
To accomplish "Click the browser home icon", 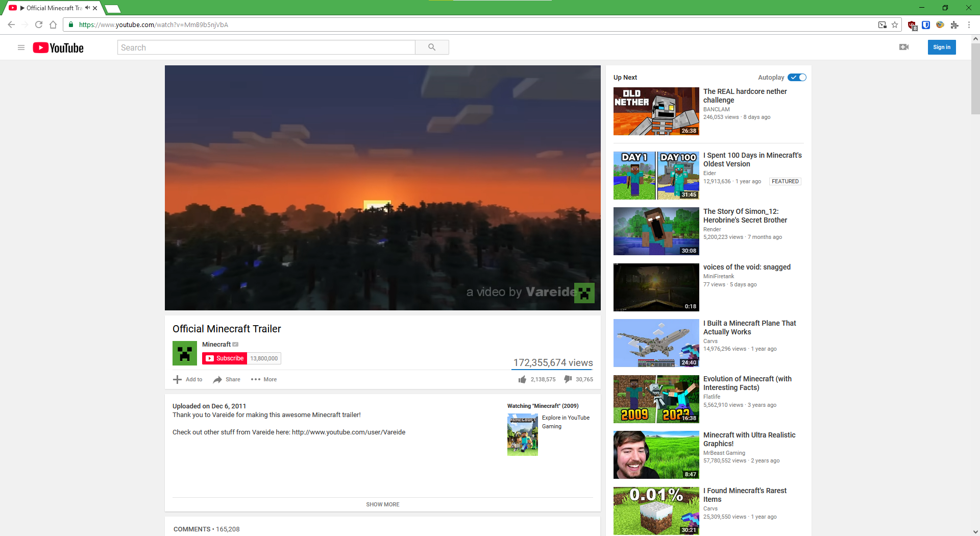I will 53,25.
